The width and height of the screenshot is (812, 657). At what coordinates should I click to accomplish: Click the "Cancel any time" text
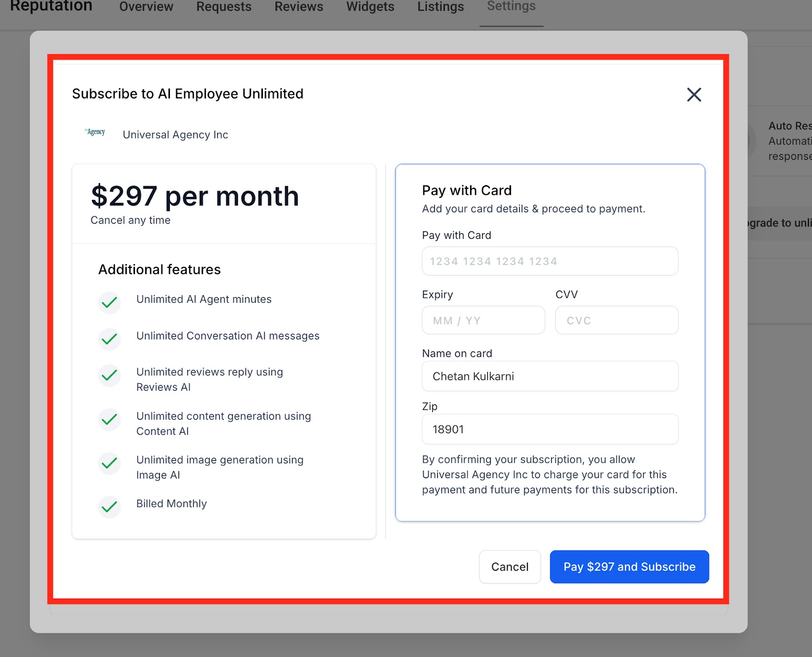[x=130, y=220]
